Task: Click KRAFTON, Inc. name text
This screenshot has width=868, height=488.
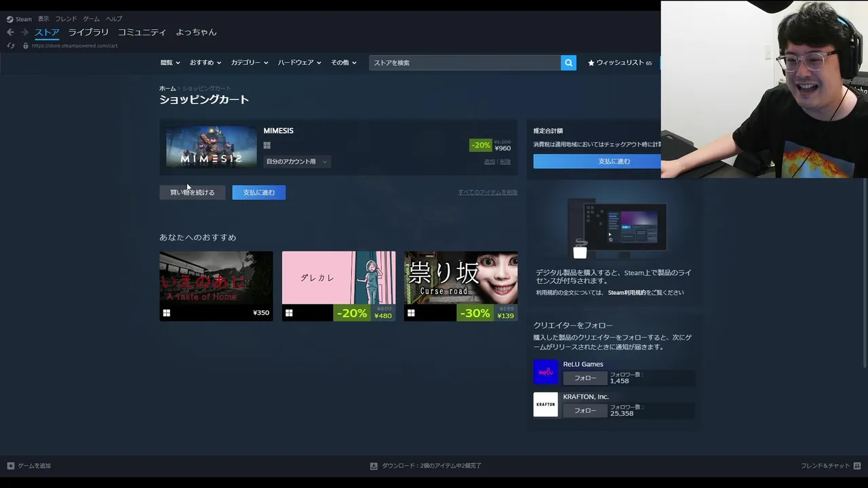Action: pos(586,396)
